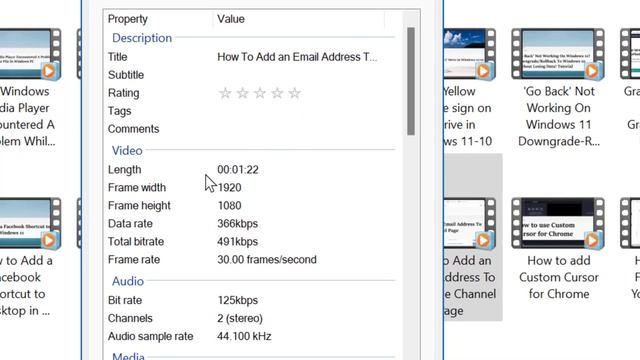Click the fifth rating star
Viewport: 640px width, 360px height.
[x=294, y=93]
